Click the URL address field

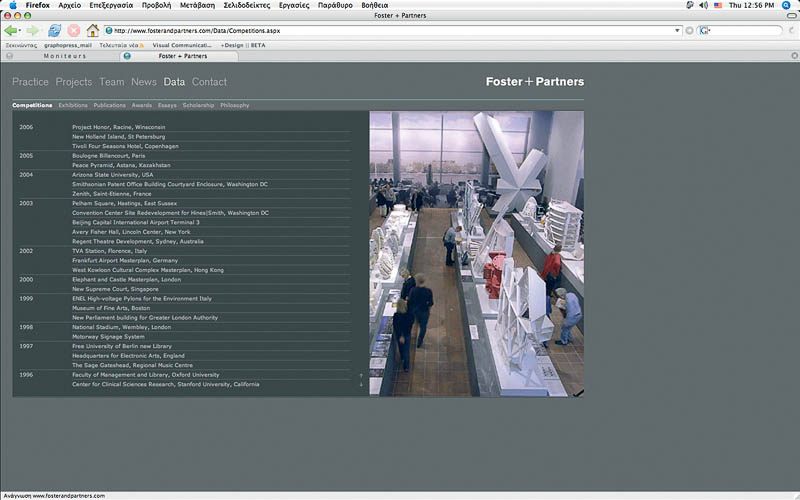tap(393, 31)
